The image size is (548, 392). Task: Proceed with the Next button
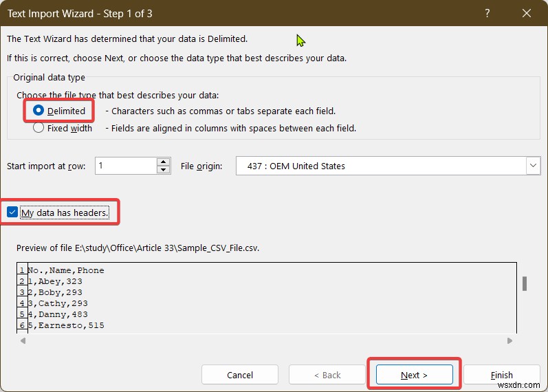click(414, 375)
